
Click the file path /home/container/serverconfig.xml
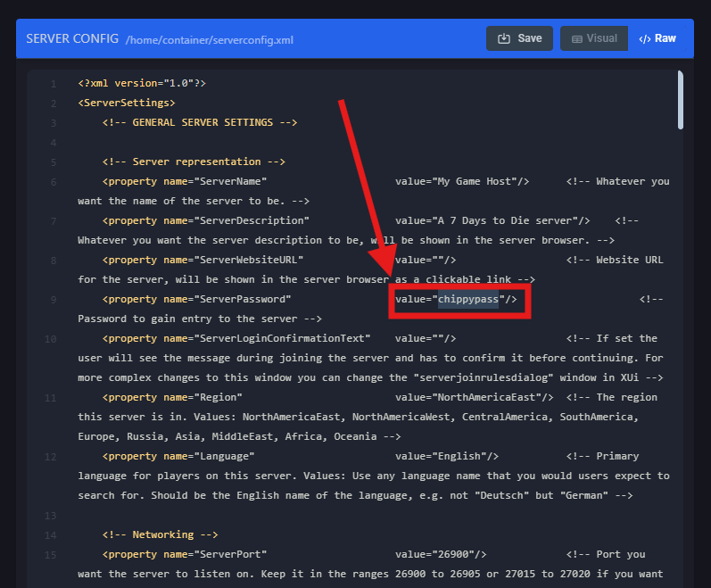210,40
